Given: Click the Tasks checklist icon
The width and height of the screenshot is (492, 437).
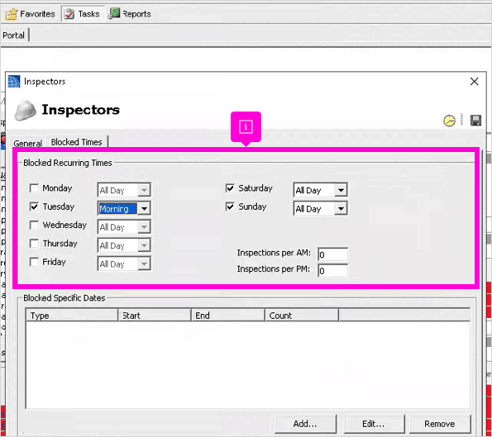Looking at the screenshot, I should pyautogui.click(x=69, y=14).
